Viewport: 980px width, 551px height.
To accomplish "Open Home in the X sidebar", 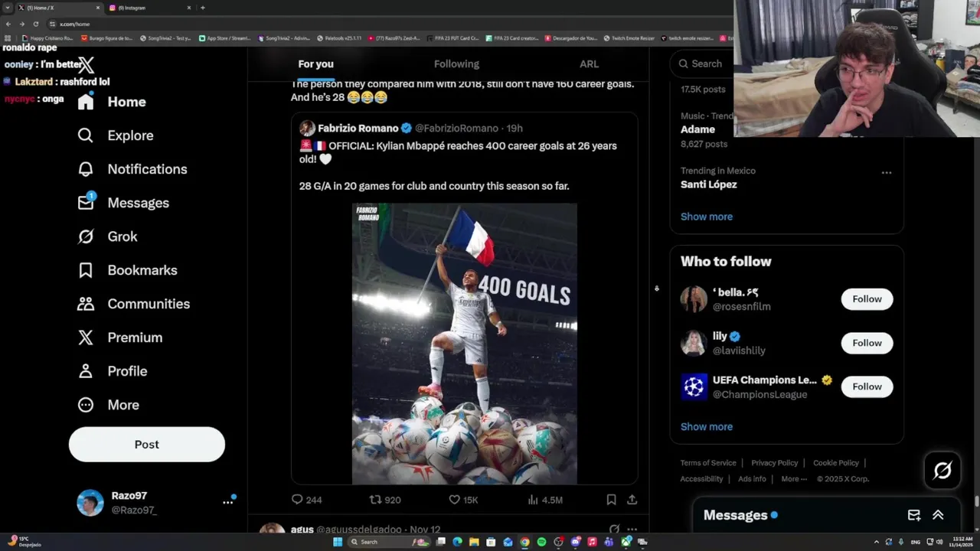I will (112, 102).
